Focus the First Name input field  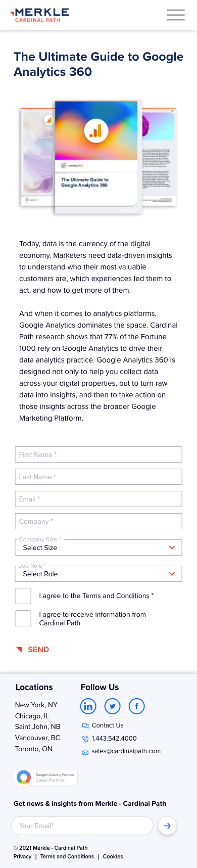point(98,454)
